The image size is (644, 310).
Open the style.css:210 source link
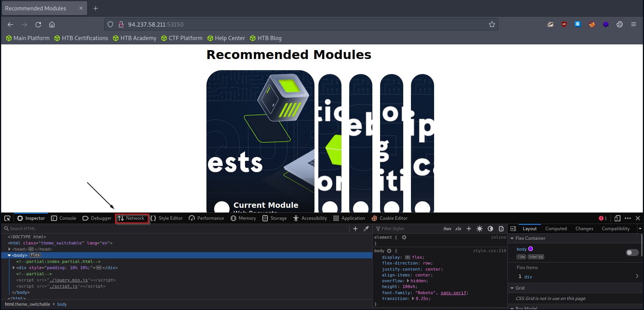click(x=489, y=251)
